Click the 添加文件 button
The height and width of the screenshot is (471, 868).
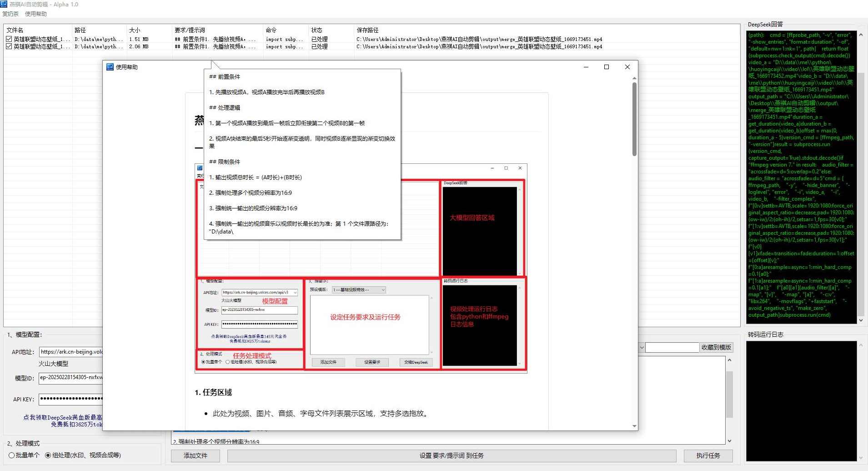click(x=195, y=455)
